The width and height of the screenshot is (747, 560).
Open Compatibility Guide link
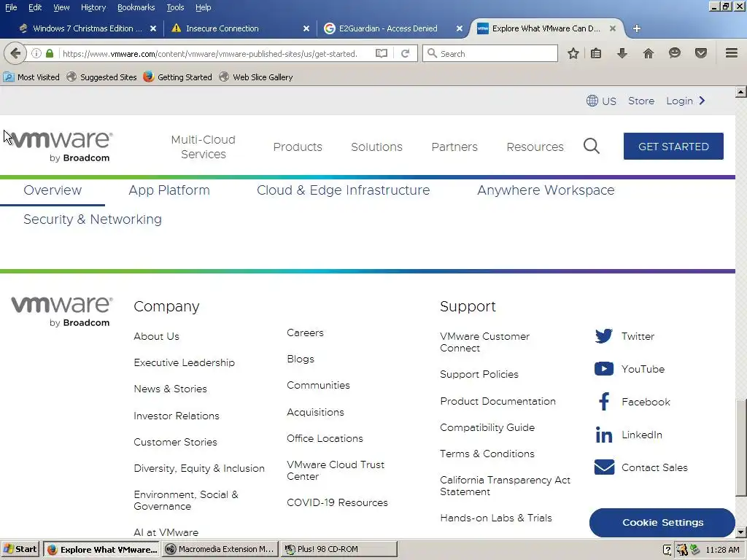pyautogui.click(x=487, y=427)
